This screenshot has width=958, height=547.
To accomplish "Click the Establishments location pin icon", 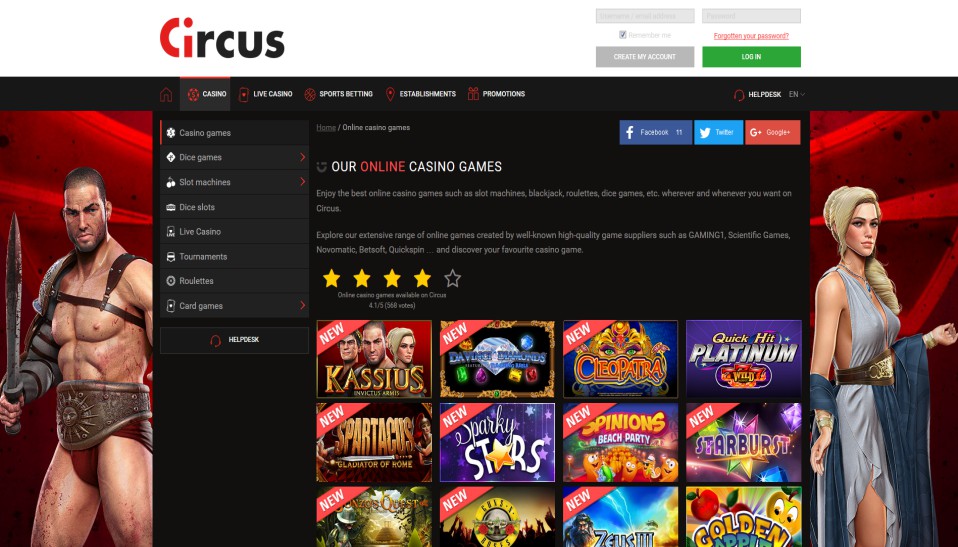I will tap(390, 94).
